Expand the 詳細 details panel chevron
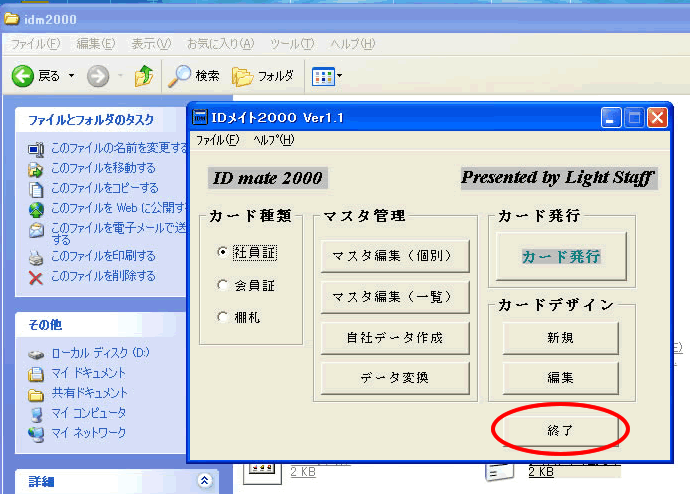The width and height of the screenshot is (690, 494). [x=204, y=481]
